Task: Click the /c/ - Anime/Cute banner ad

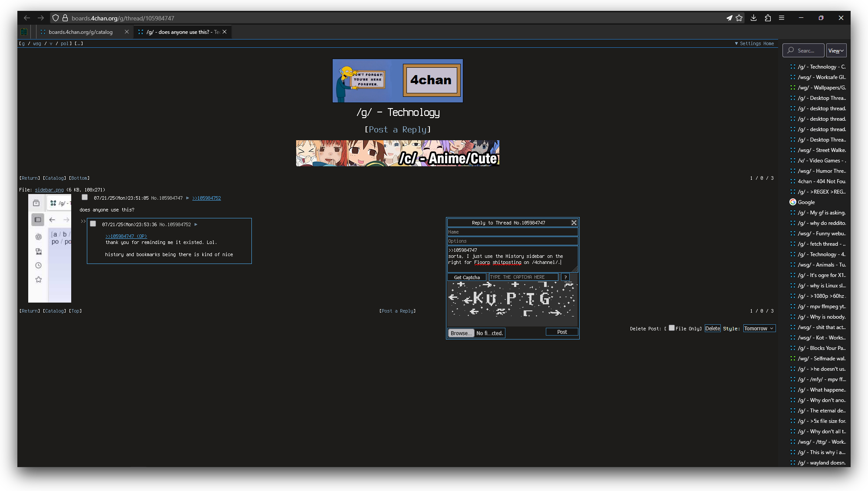Action: [397, 153]
